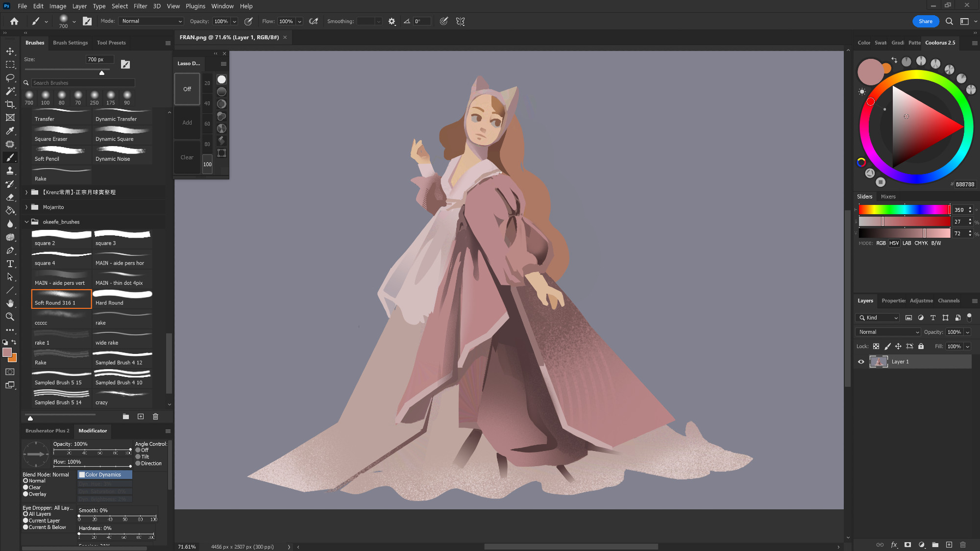Switch color mode to CMYK
Image resolution: width=980 pixels, height=551 pixels.
(x=921, y=243)
